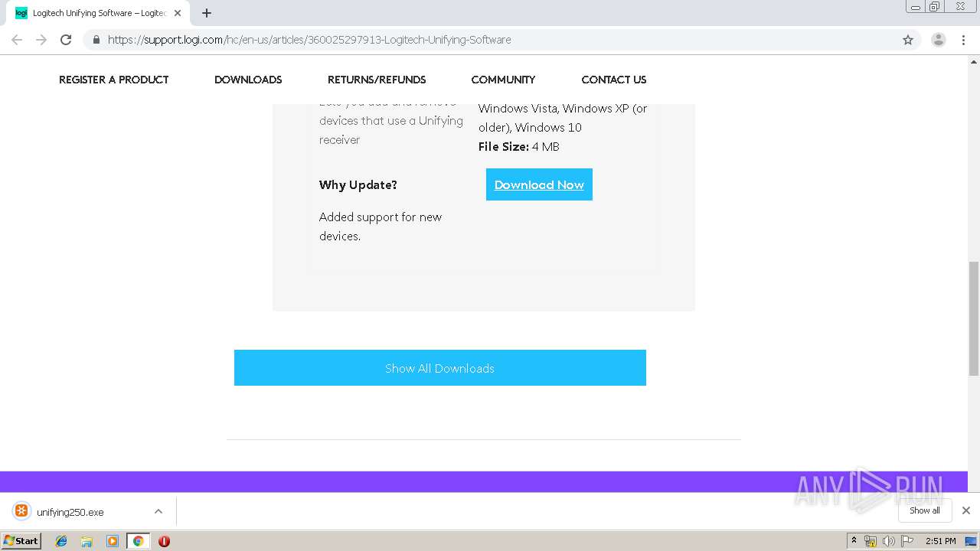Click the unifying250.exe file type icon
980x551 pixels.
[x=21, y=511]
